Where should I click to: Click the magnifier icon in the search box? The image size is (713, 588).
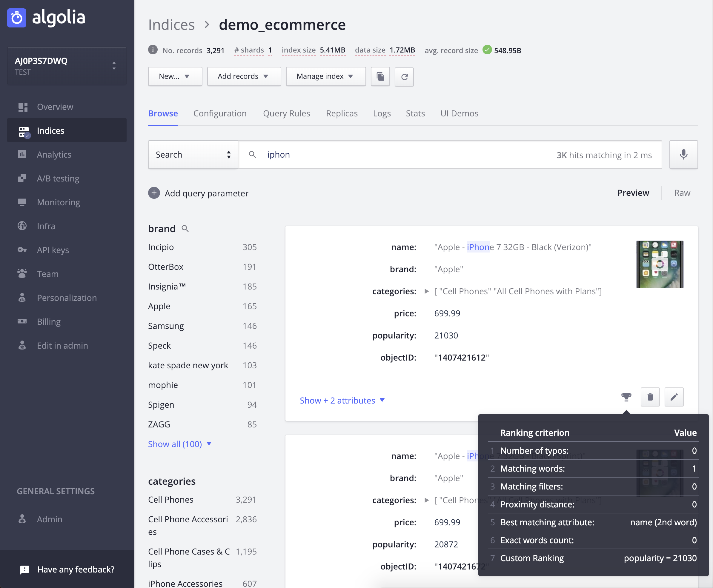point(253,154)
